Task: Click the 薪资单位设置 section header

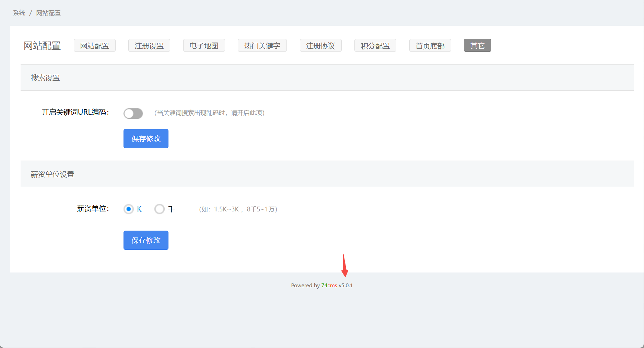Action: point(52,174)
